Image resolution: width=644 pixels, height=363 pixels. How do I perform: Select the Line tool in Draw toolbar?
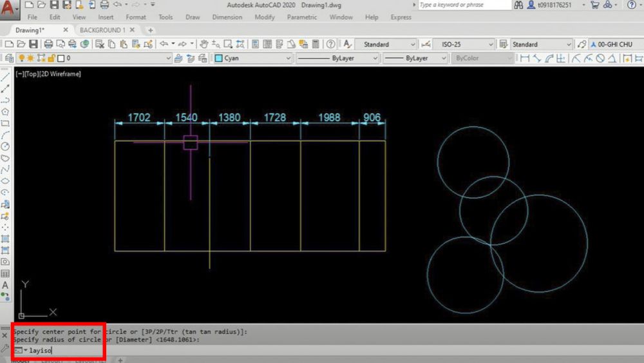[5, 77]
